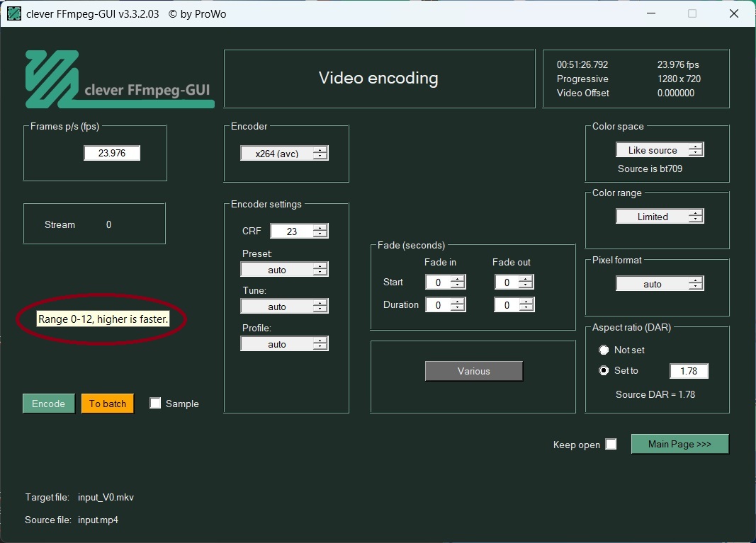756x543 pixels.
Task: Click the To batch button
Action: click(x=108, y=404)
